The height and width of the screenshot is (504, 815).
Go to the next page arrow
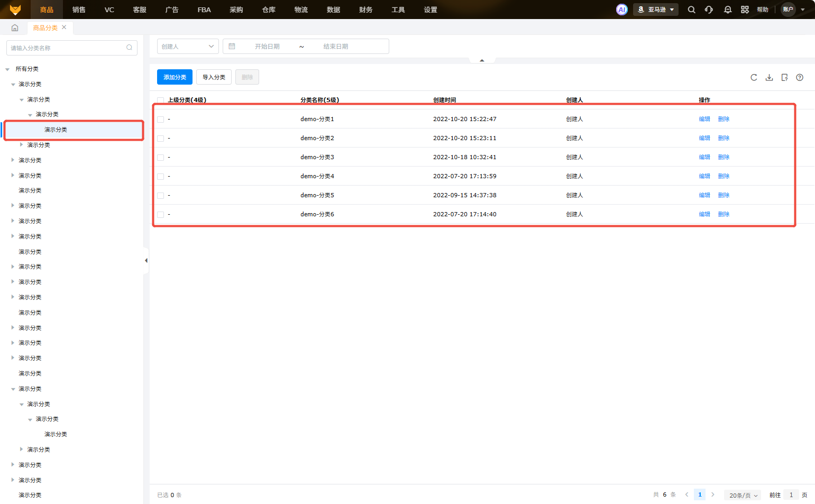click(713, 495)
